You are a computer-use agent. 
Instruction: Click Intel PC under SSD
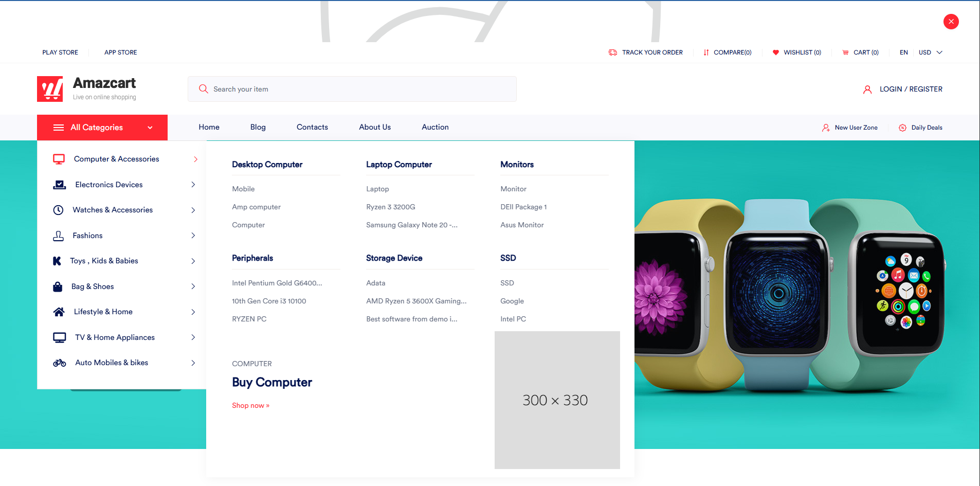coord(513,319)
